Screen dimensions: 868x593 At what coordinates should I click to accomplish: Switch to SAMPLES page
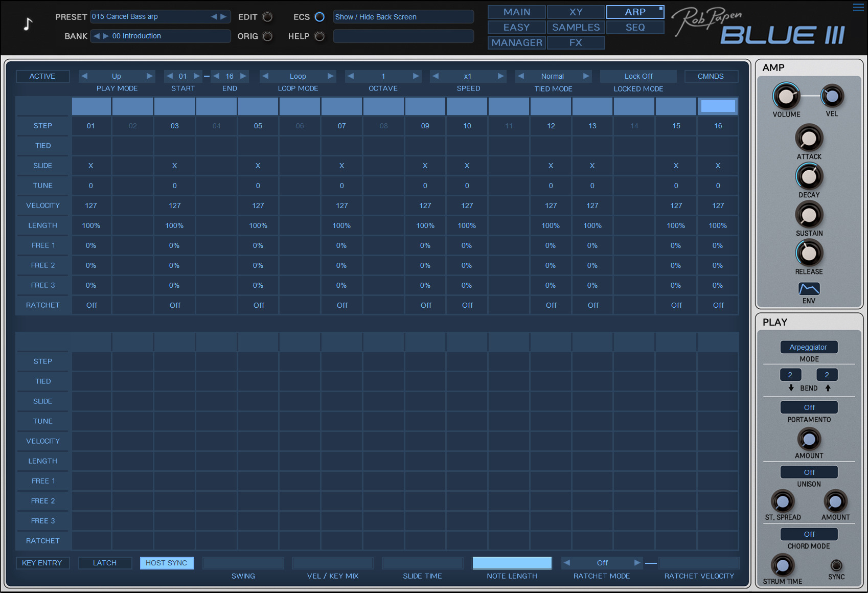click(x=576, y=27)
